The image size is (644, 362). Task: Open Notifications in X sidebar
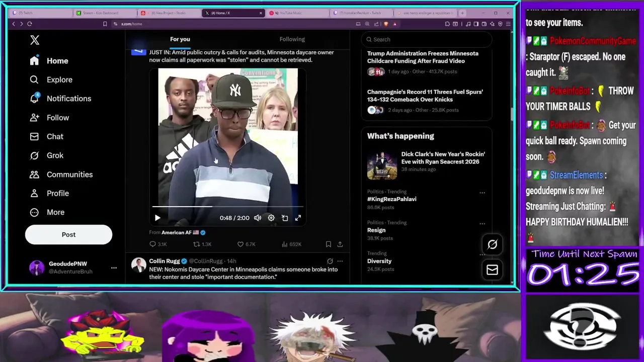(x=60, y=99)
